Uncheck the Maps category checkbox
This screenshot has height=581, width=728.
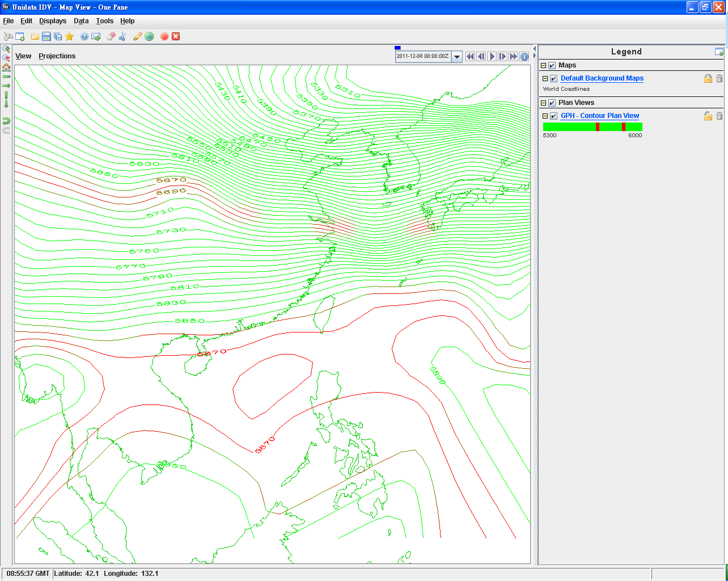pyautogui.click(x=552, y=66)
